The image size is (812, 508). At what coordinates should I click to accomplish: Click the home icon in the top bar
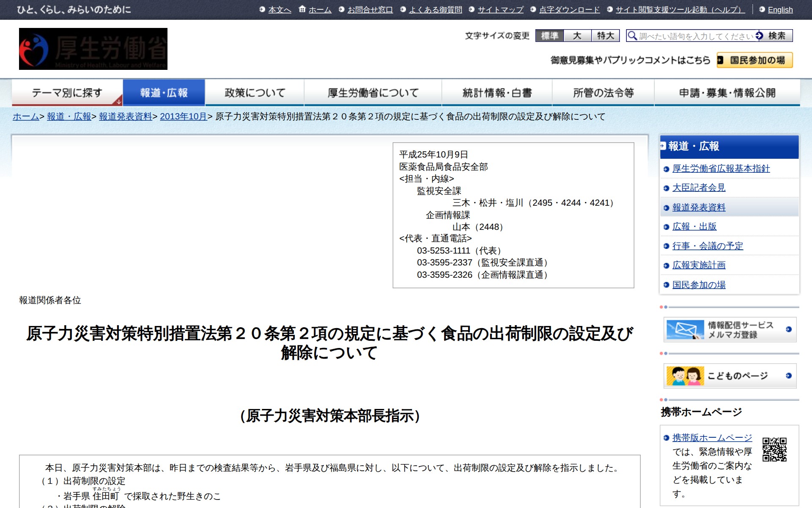pos(302,9)
